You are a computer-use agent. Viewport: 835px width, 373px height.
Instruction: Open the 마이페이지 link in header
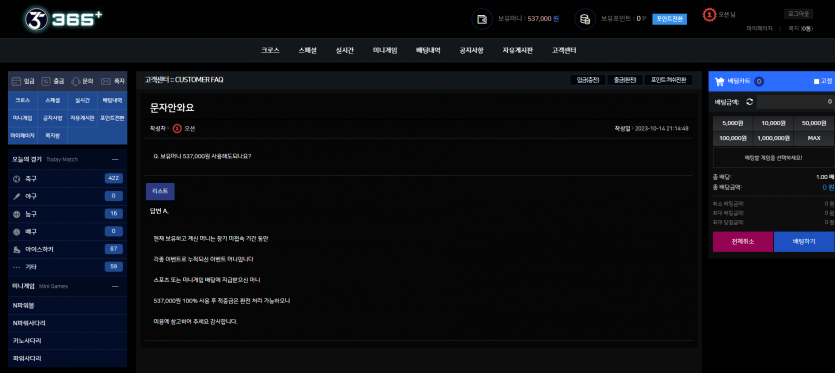[759, 28]
